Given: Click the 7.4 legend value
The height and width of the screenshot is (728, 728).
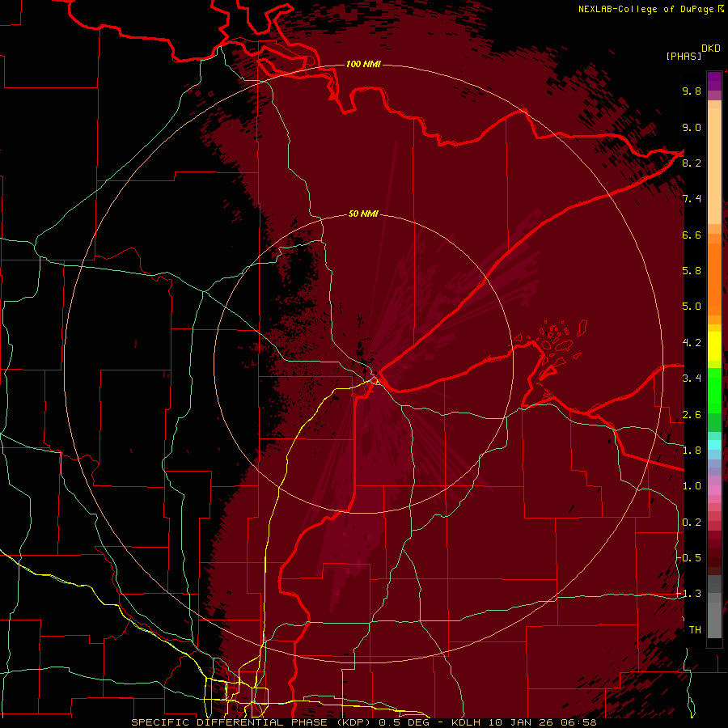Looking at the screenshot, I should click(x=692, y=199).
